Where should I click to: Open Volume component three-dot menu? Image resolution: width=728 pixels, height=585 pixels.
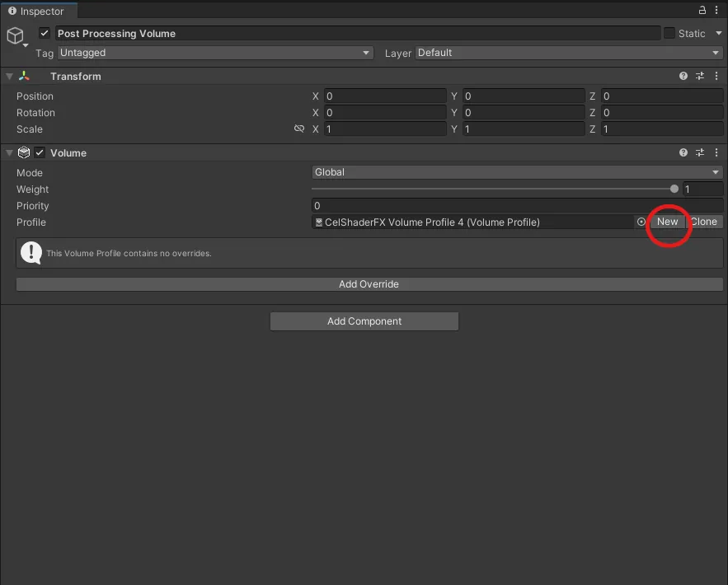716,152
